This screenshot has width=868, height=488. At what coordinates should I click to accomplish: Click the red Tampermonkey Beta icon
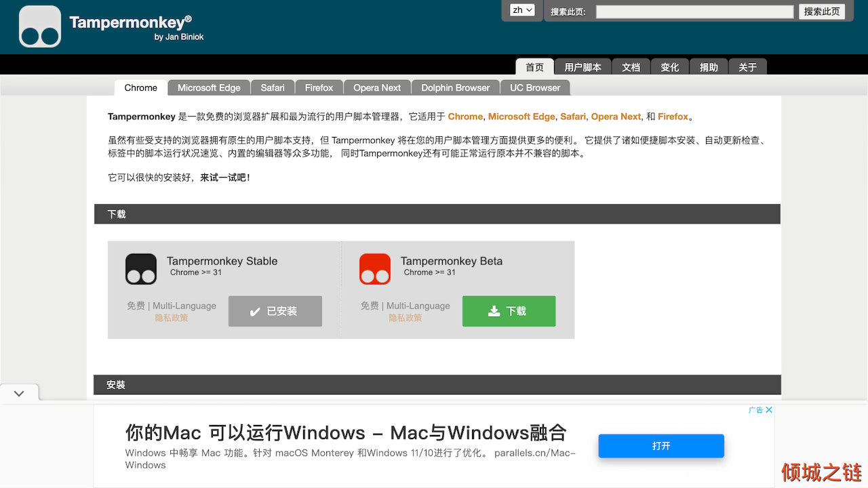pos(375,269)
